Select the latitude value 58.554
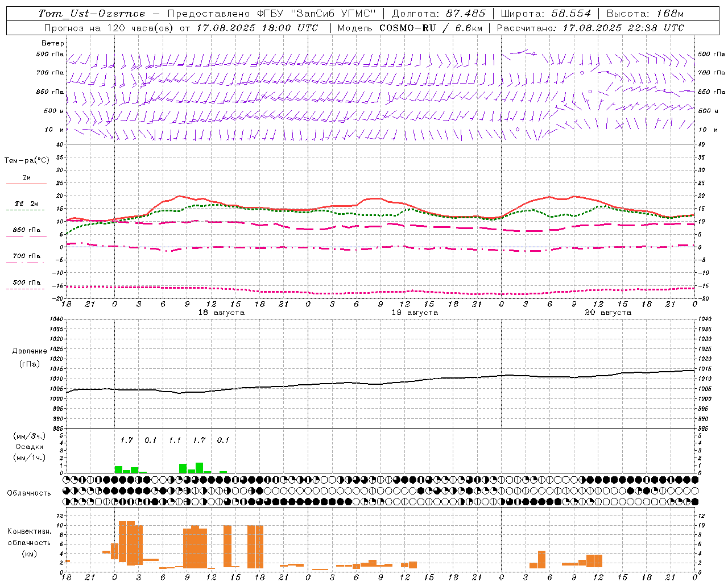 [x=571, y=14]
